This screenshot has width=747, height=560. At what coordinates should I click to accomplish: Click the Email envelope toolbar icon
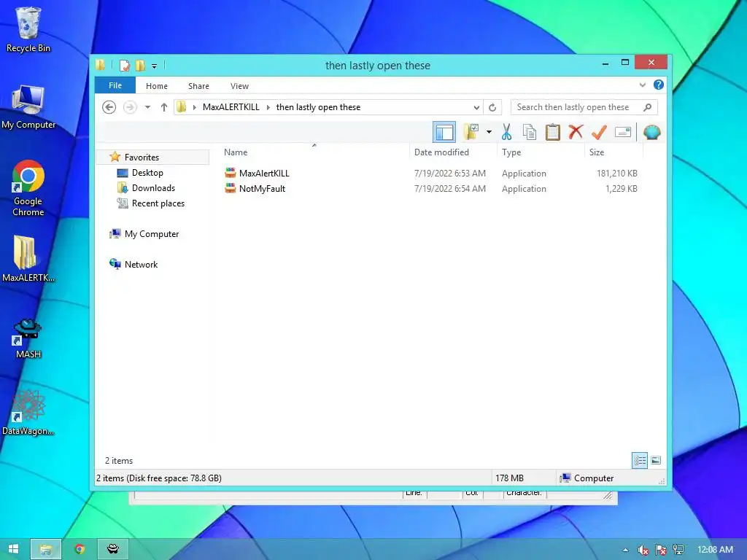coord(623,132)
